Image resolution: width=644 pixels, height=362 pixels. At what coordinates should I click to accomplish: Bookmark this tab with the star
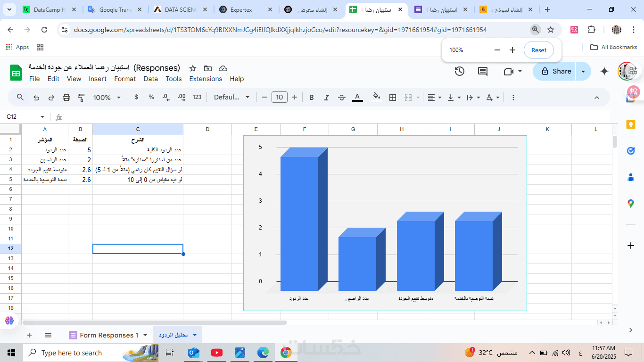tap(551, 30)
